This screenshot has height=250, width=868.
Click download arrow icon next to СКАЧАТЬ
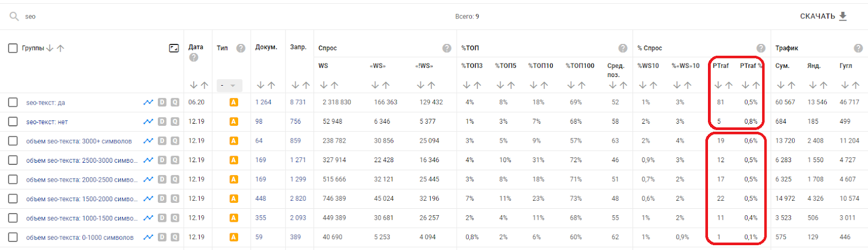tap(843, 16)
